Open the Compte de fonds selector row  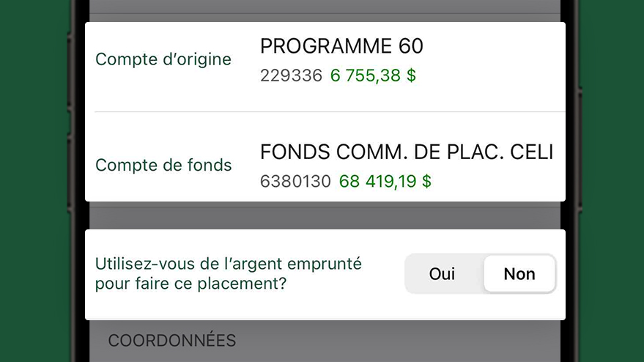click(325, 157)
